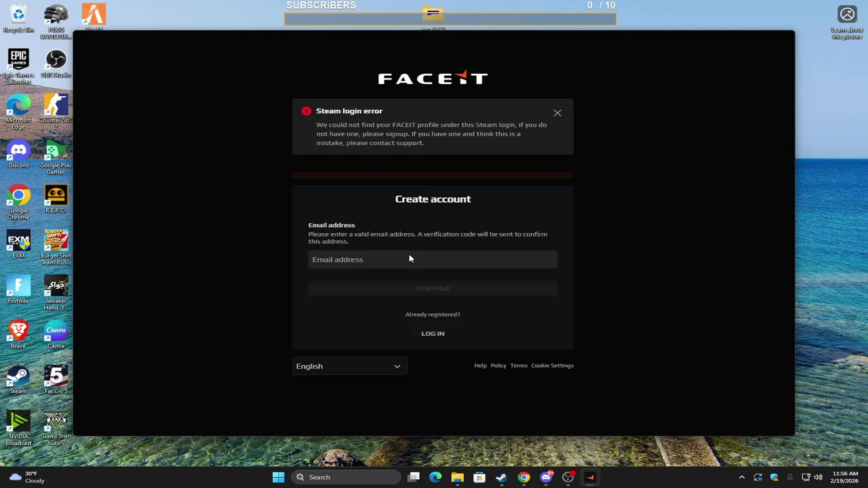
Task: Click the red Steam login error icon
Action: tap(307, 111)
